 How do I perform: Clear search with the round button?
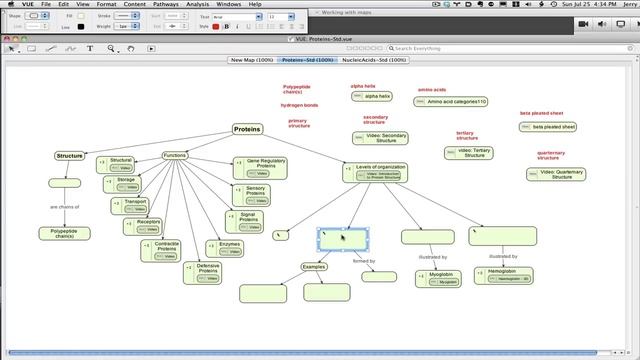pyautogui.click(x=630, y=48)
